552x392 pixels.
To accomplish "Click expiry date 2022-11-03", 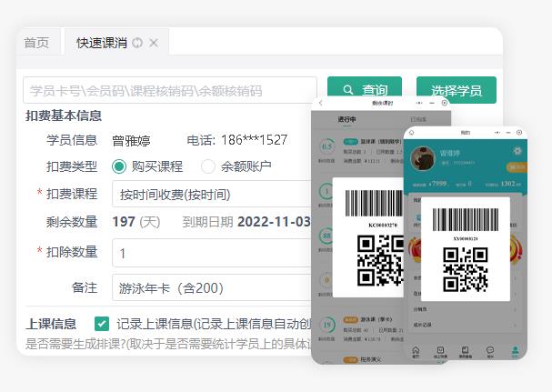I will (274, 222).
